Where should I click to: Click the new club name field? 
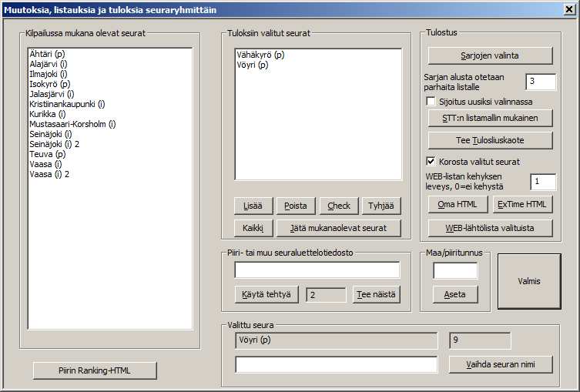pos(337,364)
